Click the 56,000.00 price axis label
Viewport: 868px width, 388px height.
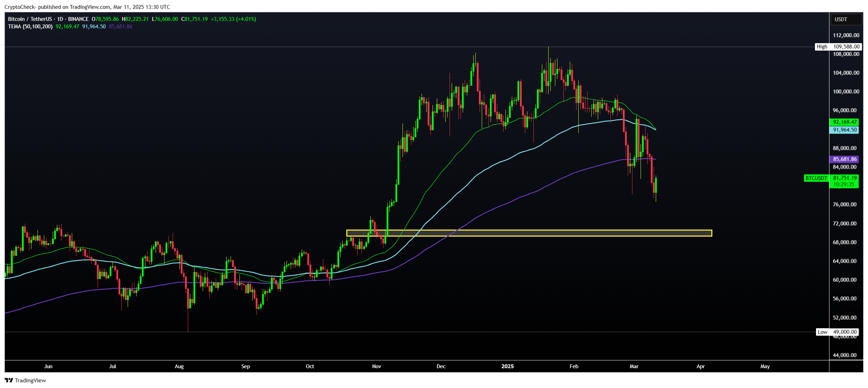(x=845, y=299)
